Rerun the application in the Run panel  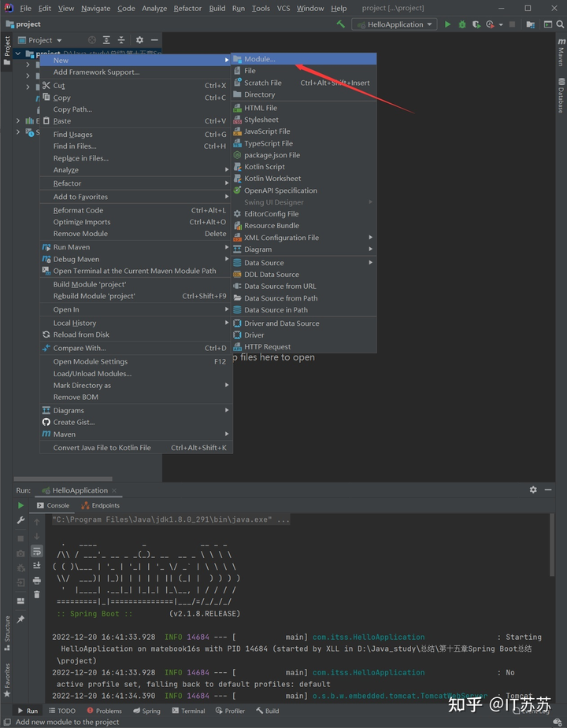pyautogui.click(x=20, y=505)
